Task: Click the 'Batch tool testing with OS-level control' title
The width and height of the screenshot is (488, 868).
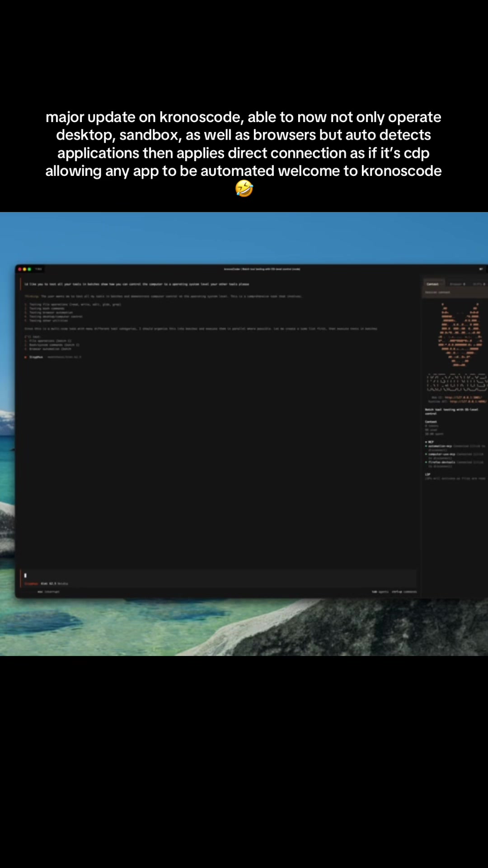Action: 451,411
